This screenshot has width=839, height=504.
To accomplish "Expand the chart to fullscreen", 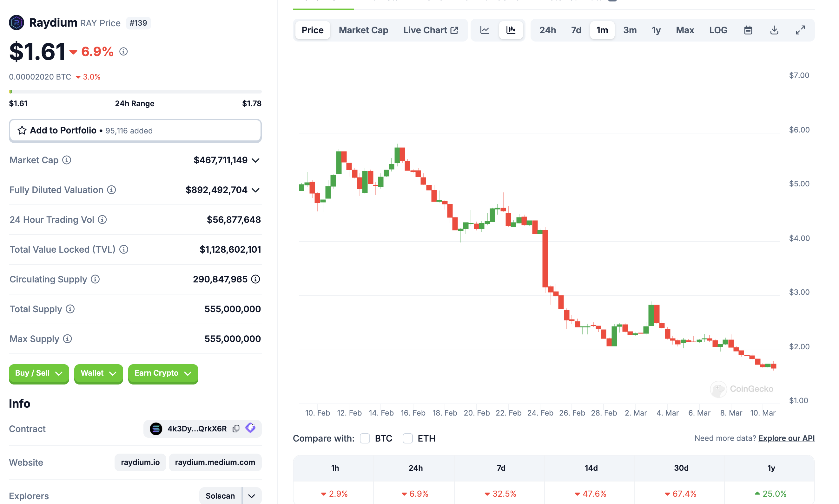I will click(800, 30).
